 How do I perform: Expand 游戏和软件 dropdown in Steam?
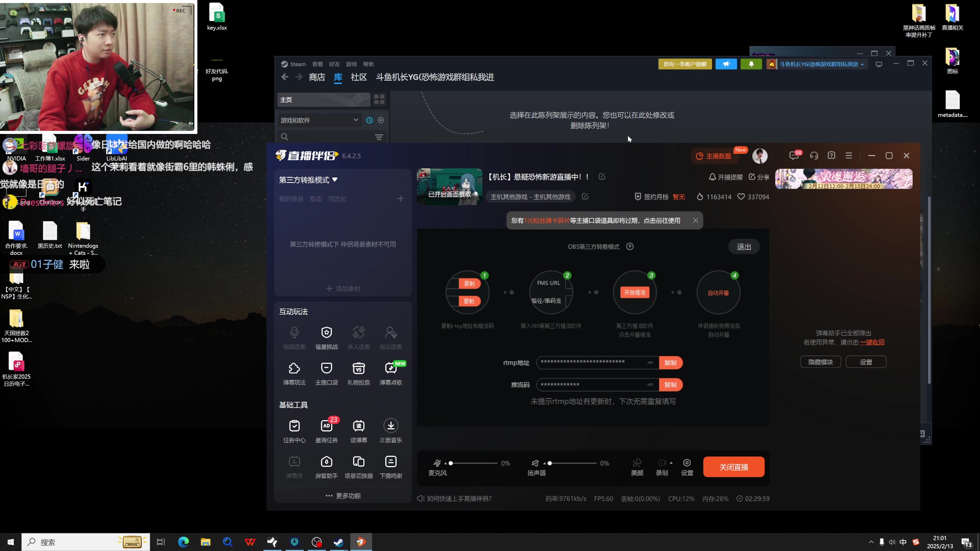[356, 120]
